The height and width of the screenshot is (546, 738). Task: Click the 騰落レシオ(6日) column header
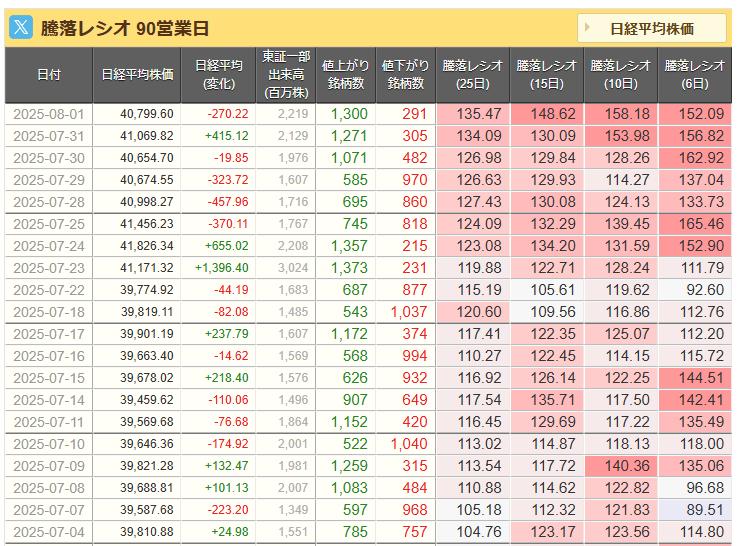click(694, 74)
